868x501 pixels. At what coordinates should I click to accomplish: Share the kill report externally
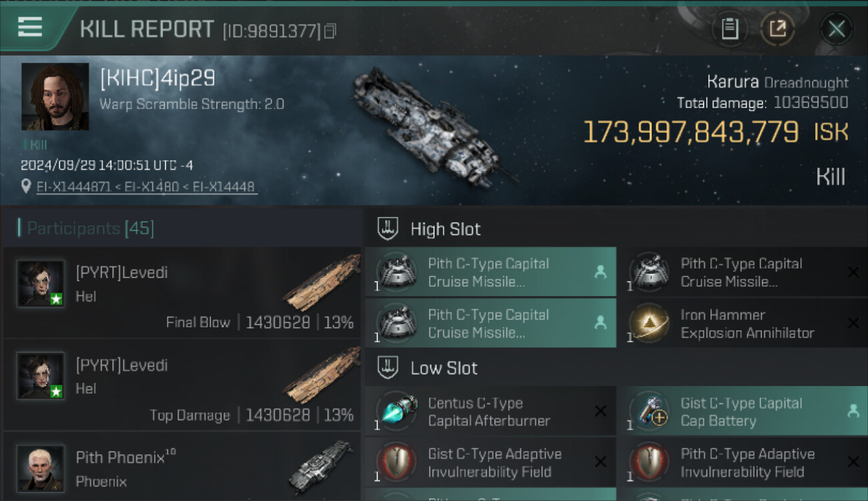click(778, 29)
